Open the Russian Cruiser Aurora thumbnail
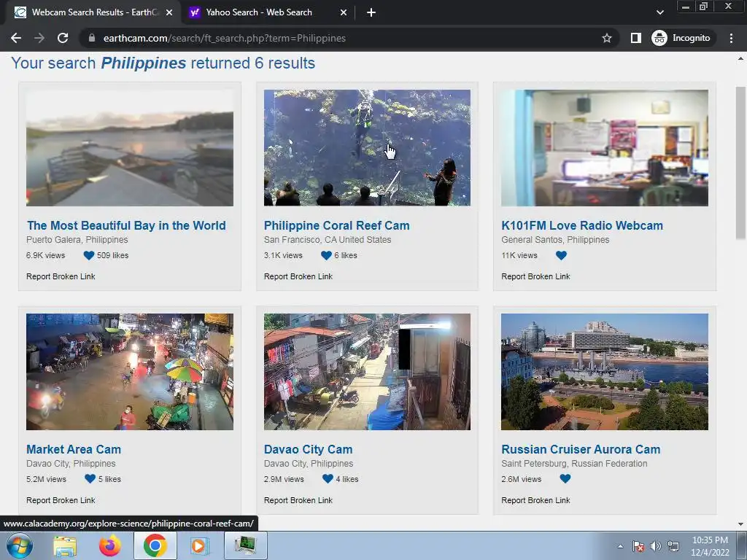 pos(605,371)
